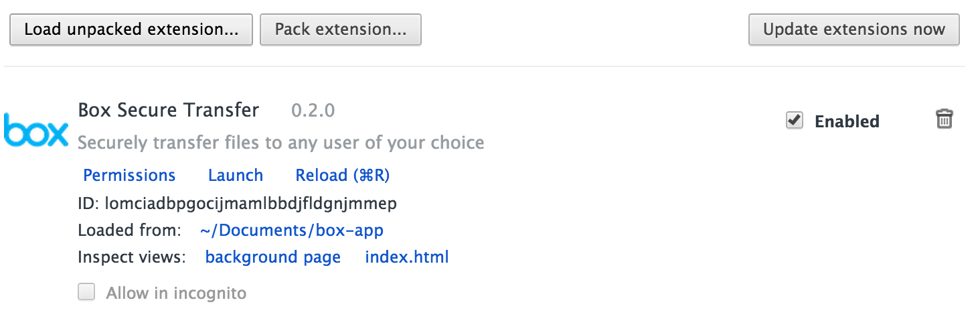
Task: Inspect the background page view
Action: coord(272,257)
